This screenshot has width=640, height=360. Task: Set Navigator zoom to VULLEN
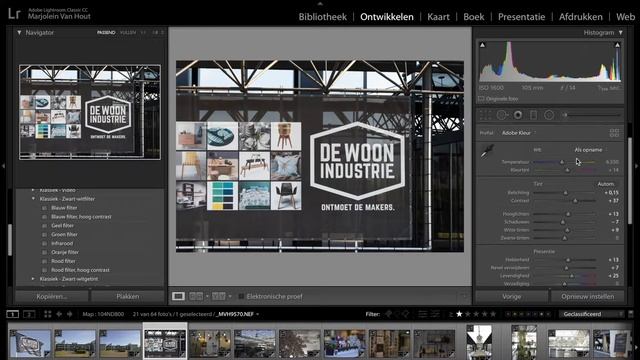[x=128, y=32]
